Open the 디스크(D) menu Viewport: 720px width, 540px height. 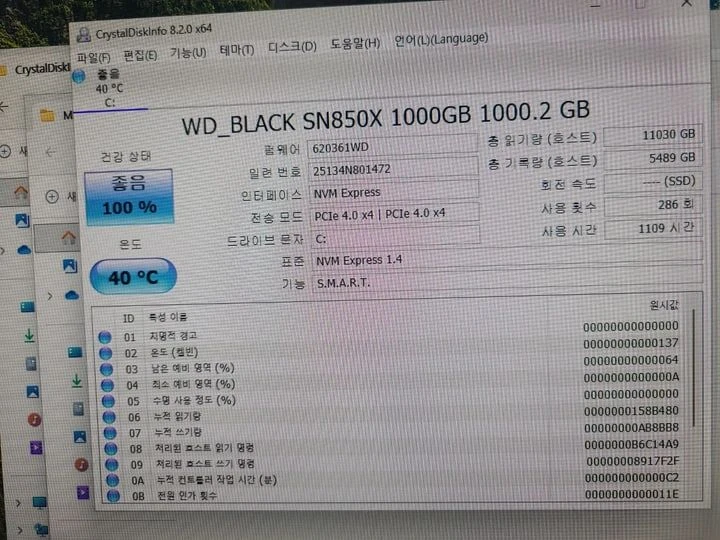[292, 47]
